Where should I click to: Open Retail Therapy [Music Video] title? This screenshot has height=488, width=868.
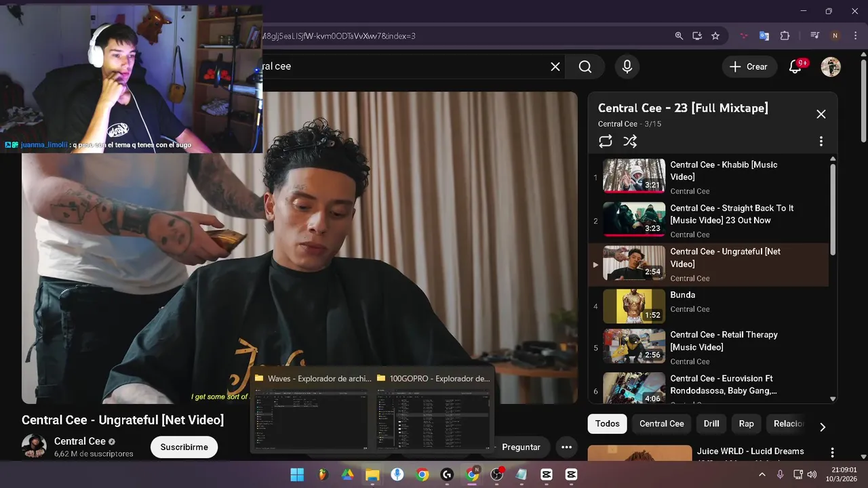(x=724, y=341)
